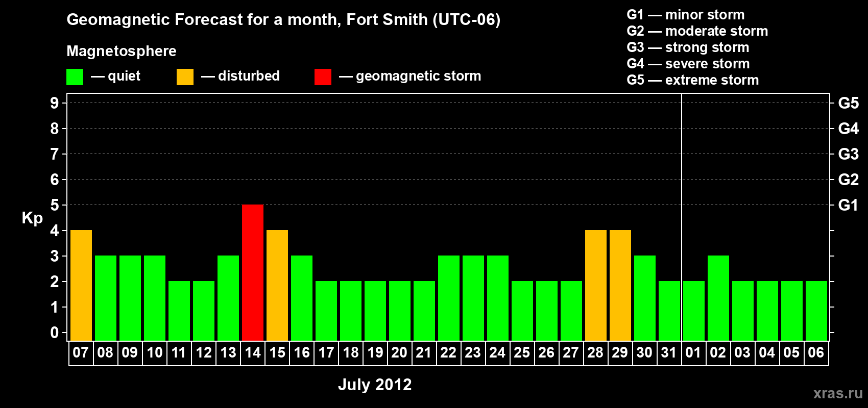Select the orange bar for July 15

pyautogui.click(x=277, y=285)
